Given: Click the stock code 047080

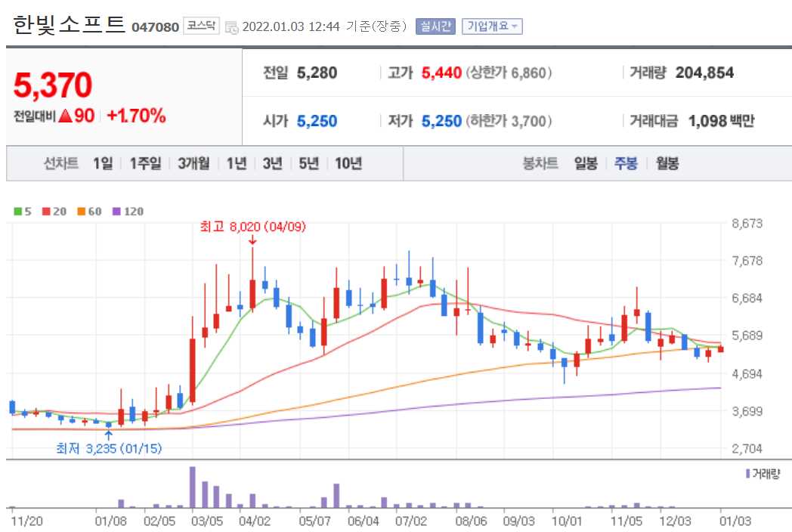Looking at the screenshot, I should pyautogui.click(x=157, y=25).
